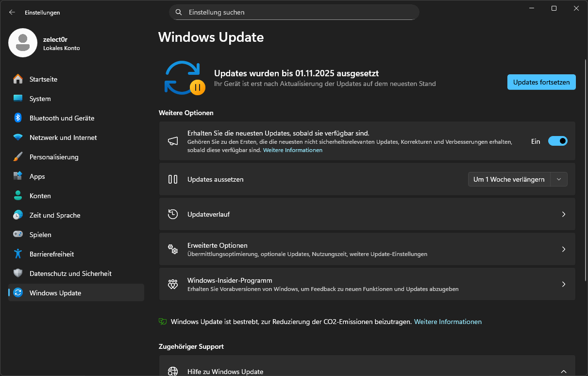Open Spielen settings
Viewport: 588px width, 376px height.
pyautogui.click(x=76, y=235)
